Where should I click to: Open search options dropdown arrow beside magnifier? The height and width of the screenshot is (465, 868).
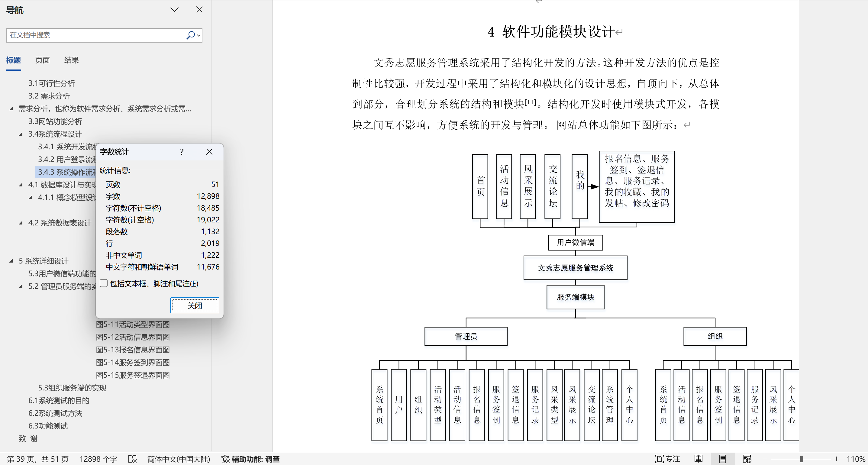pyautogui.click(x=199, y=35)
